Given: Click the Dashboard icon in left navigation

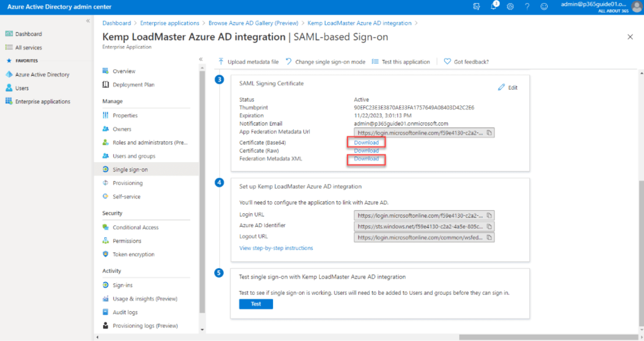Looking at the screenshot, I should pos(9,34).
